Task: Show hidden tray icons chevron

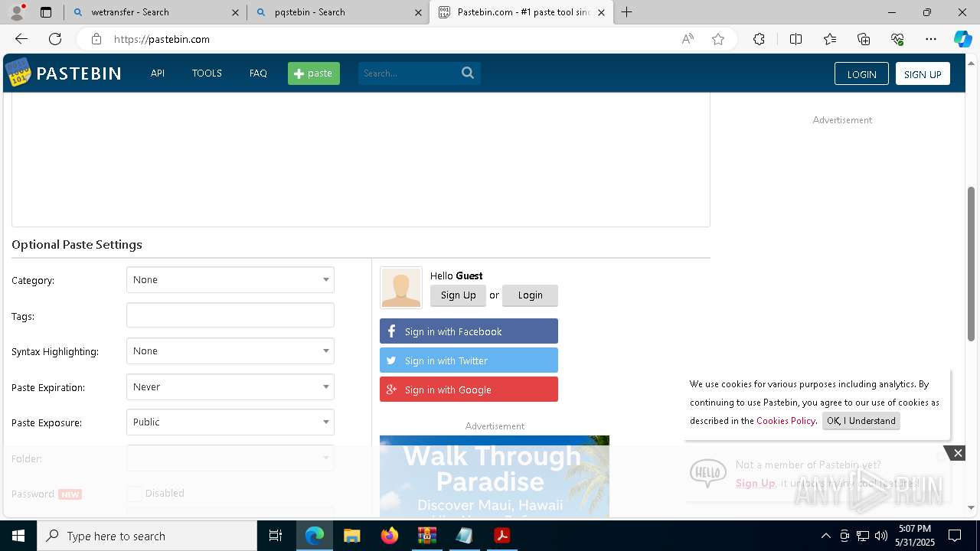Action: [x=825, y=536]
